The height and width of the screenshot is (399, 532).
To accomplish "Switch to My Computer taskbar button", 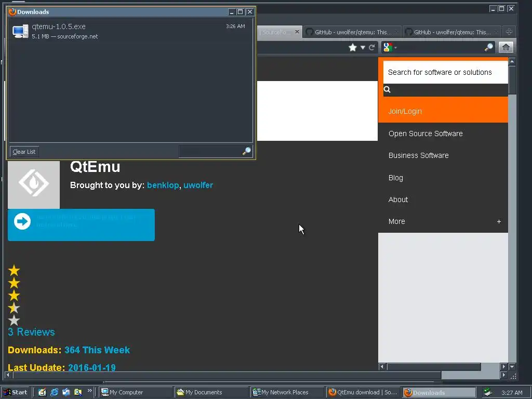I will coord(136,392).
